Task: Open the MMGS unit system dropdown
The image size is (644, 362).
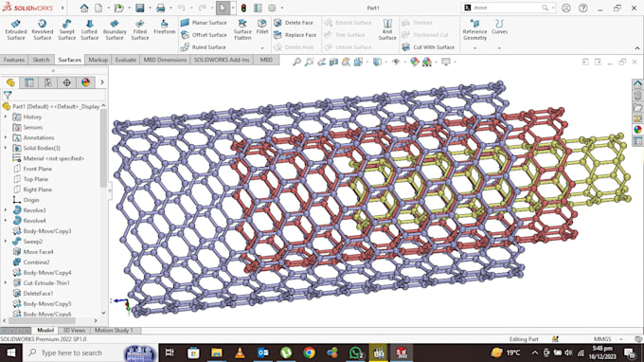Action: click(621, 339)
